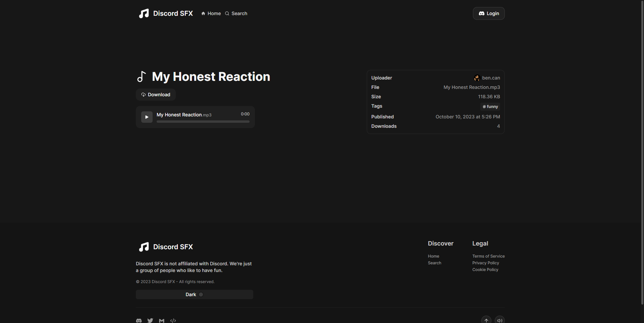
Task: Click the footer Medium icon
Action: [162, 321]
